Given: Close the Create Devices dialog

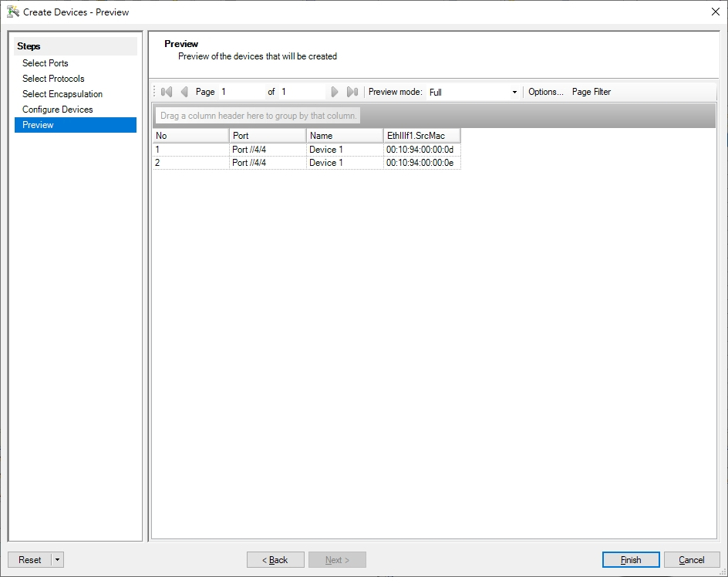Looking at the screenshot, I should tap(716, 12).
